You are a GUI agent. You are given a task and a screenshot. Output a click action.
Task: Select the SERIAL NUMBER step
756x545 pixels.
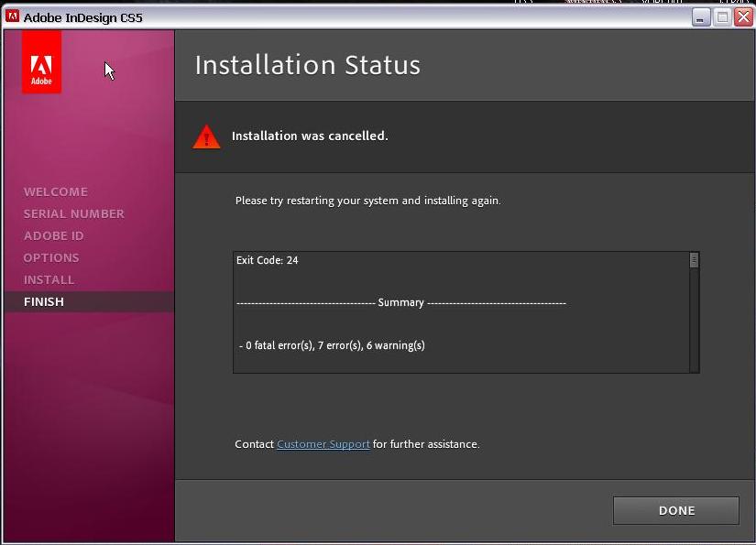(x=74, y=213)
